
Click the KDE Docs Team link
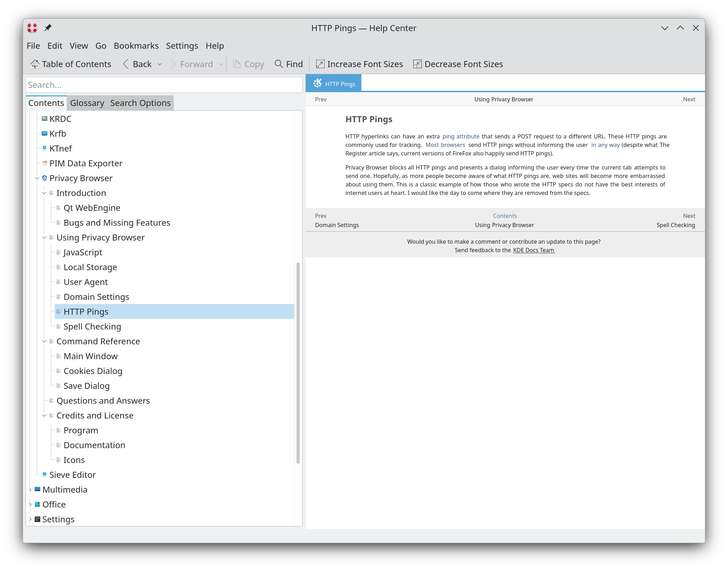[534, 250]
